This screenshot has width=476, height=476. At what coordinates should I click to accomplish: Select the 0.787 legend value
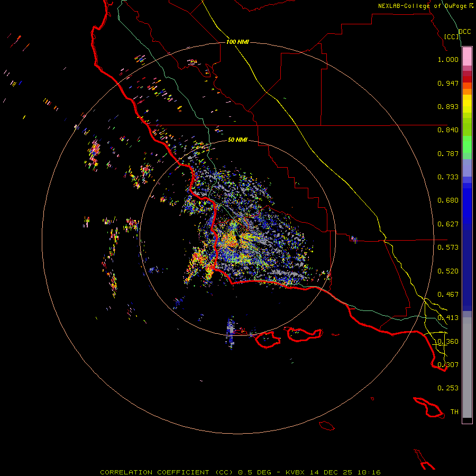click(448, 153)
